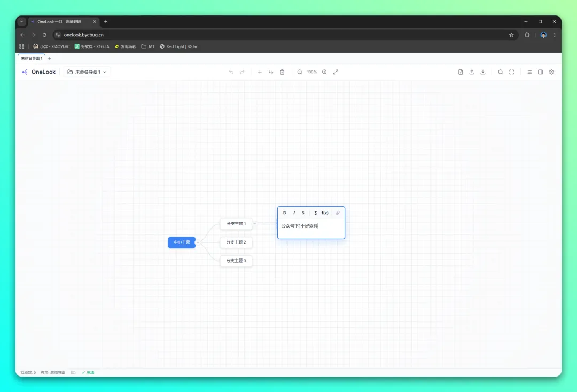Open the Rect Light | BGJar bookmark
The width and height of the screenshot is (577, 392).
pyautogui.click(x=178, y=46)
